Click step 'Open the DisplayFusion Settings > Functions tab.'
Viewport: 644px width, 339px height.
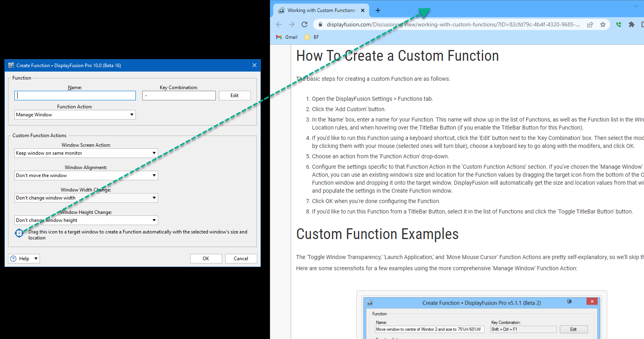[x=372, y=99]
